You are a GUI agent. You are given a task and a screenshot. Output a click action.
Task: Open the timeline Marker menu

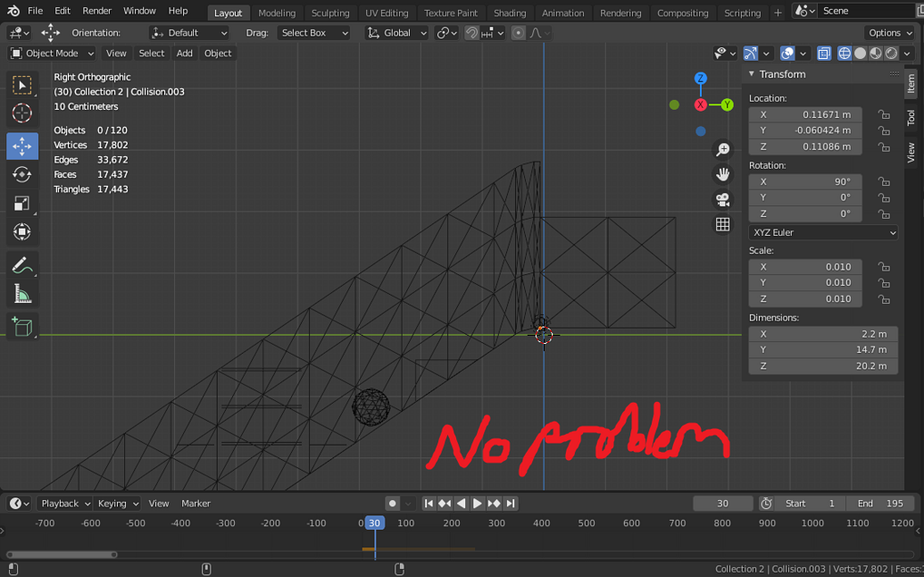[196, 504]
